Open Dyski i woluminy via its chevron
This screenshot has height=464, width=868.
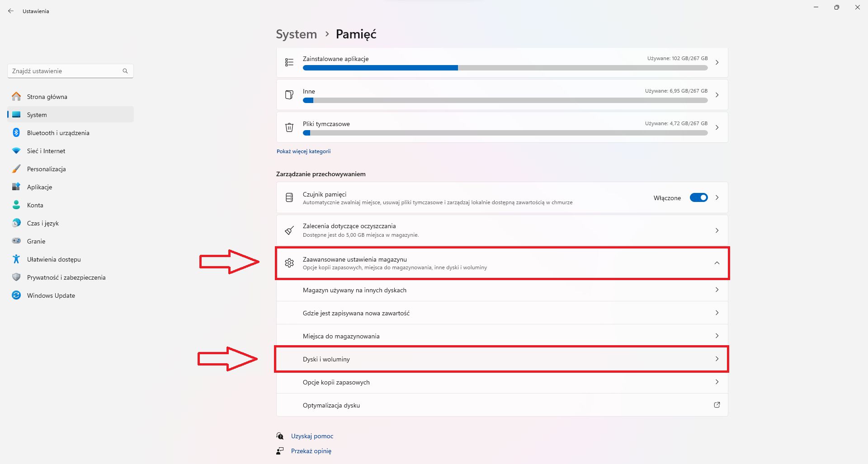click(717, 359)
